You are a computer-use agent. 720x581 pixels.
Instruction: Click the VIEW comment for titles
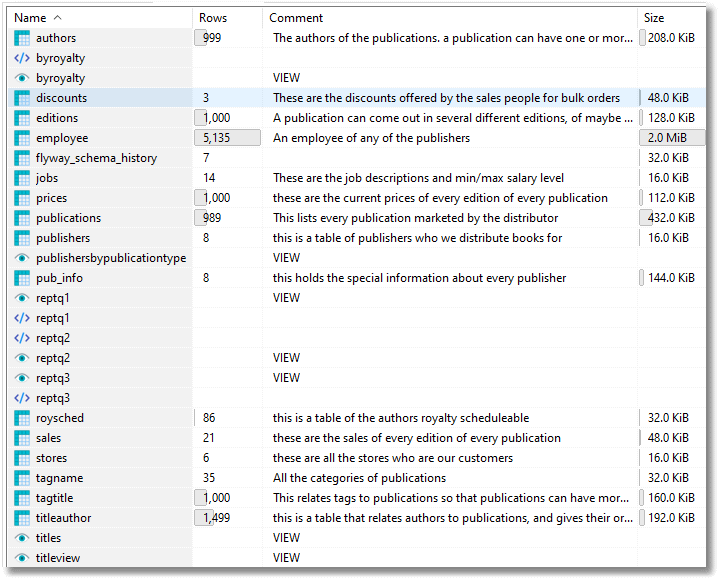click(286, 538)
